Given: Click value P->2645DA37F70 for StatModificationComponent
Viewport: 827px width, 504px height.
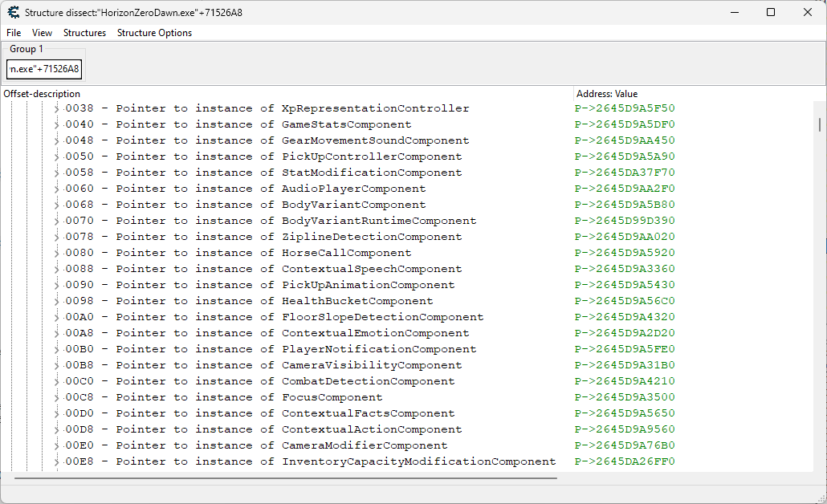Looking at the screenshot, I should tap(625, 173).
